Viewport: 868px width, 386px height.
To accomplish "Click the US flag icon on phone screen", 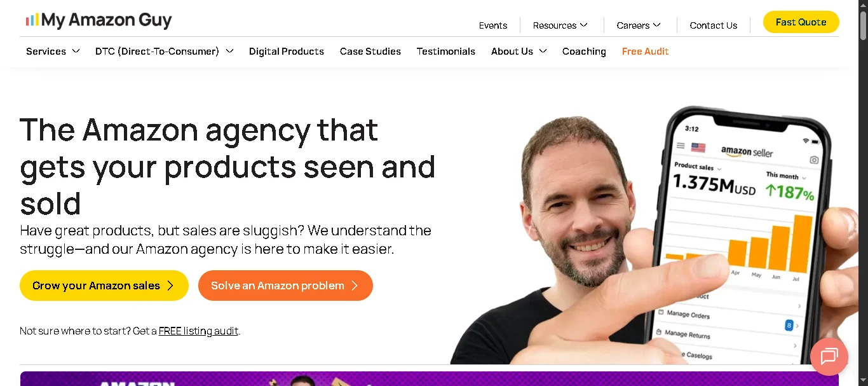I will pyautogui.click(x=698, y=147).
